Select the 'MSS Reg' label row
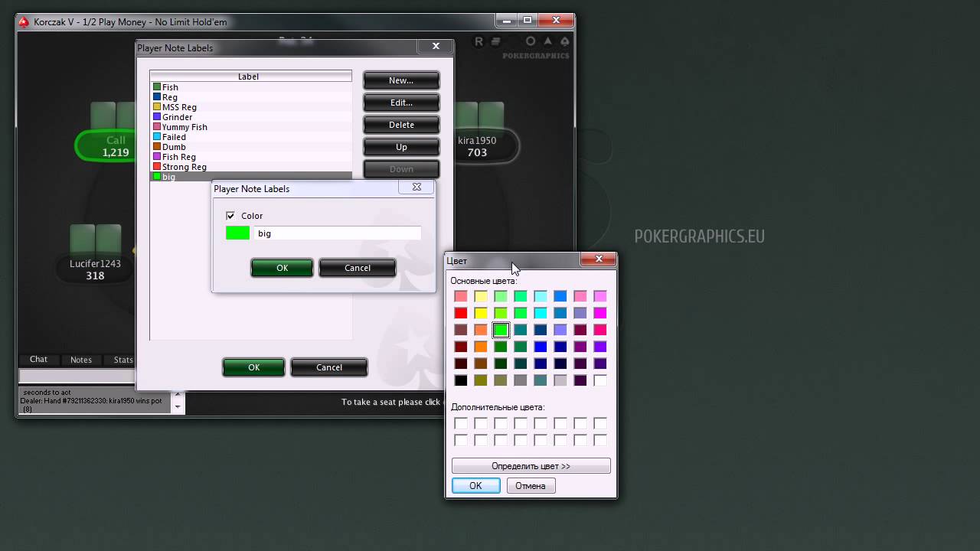The width and height of the screenshot is (980, 551). (x=250, y=107)
